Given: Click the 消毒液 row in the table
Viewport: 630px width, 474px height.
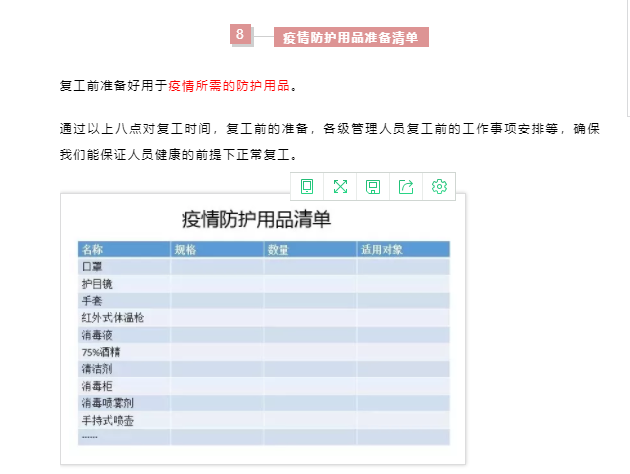Looking at the screenshot, I should point(264,335).
